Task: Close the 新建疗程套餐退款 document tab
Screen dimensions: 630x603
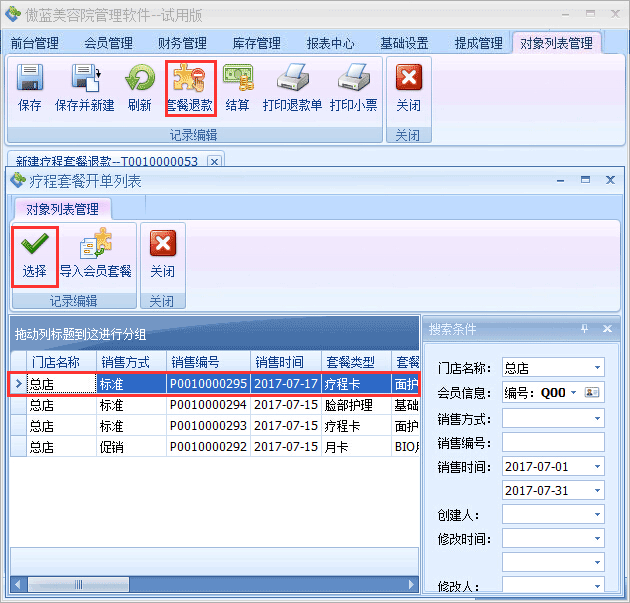Action: (215, 161)
